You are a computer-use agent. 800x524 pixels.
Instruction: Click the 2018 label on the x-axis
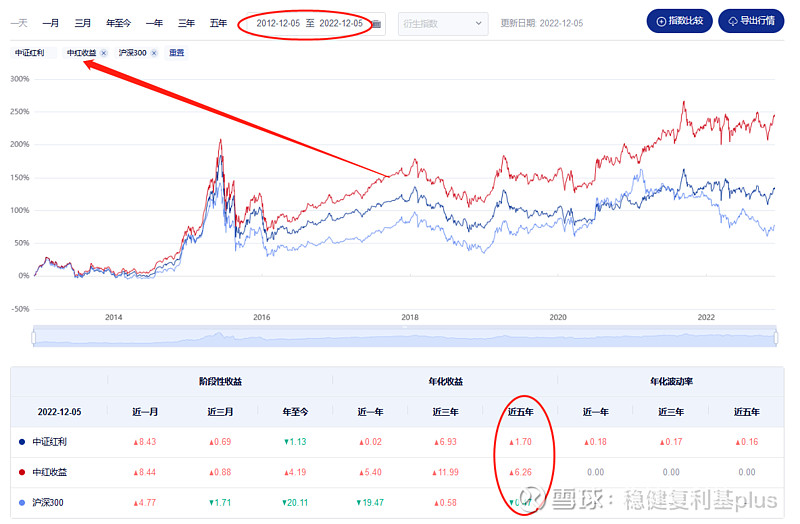(x=410, y=317)
